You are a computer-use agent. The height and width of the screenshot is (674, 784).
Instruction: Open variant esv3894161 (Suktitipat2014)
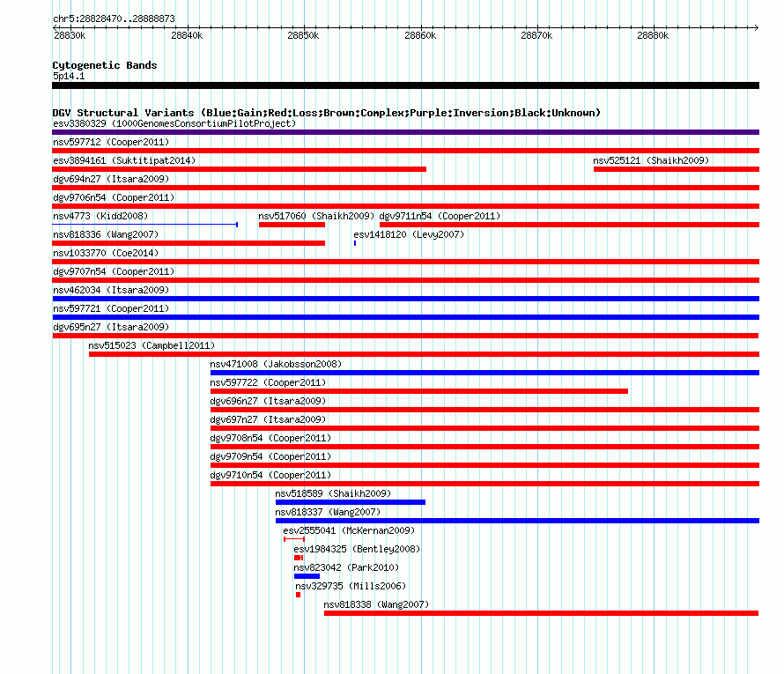124,160
